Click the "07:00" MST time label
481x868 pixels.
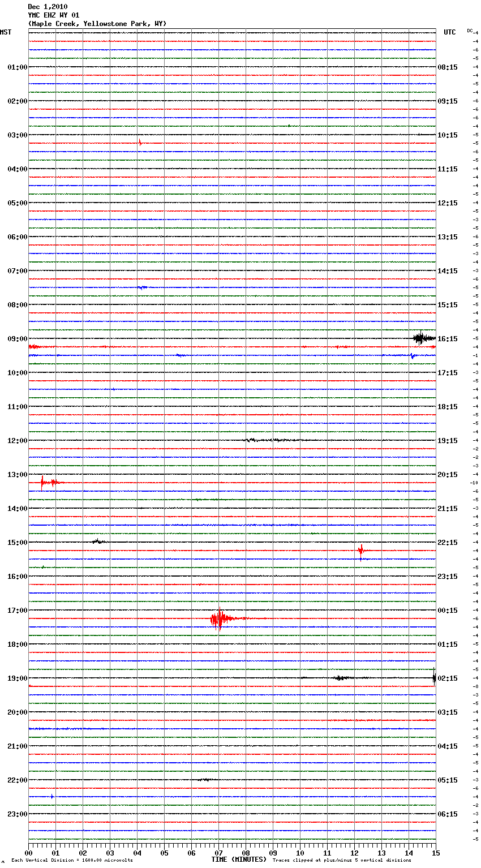(x=18, y=271)
